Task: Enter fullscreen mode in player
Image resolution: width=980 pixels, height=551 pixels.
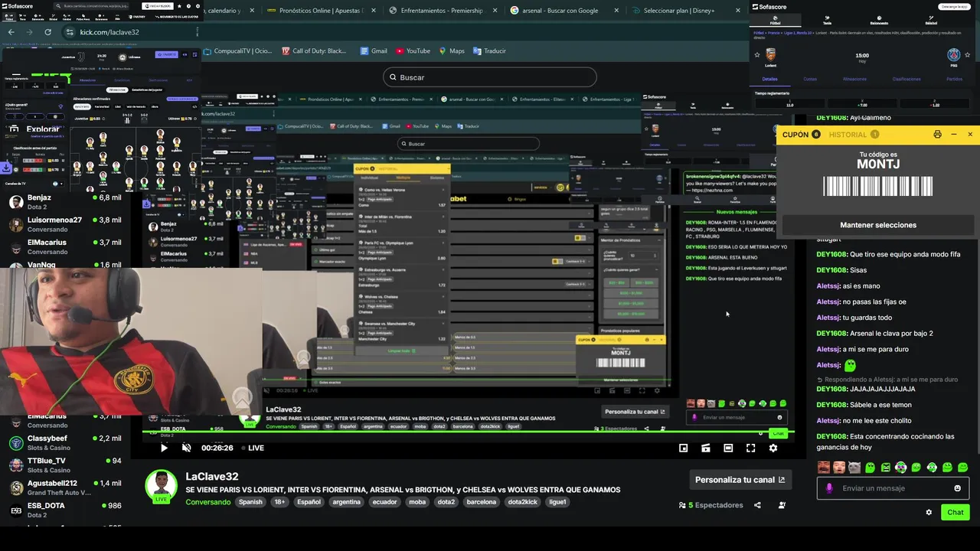Action: [750, 448]
